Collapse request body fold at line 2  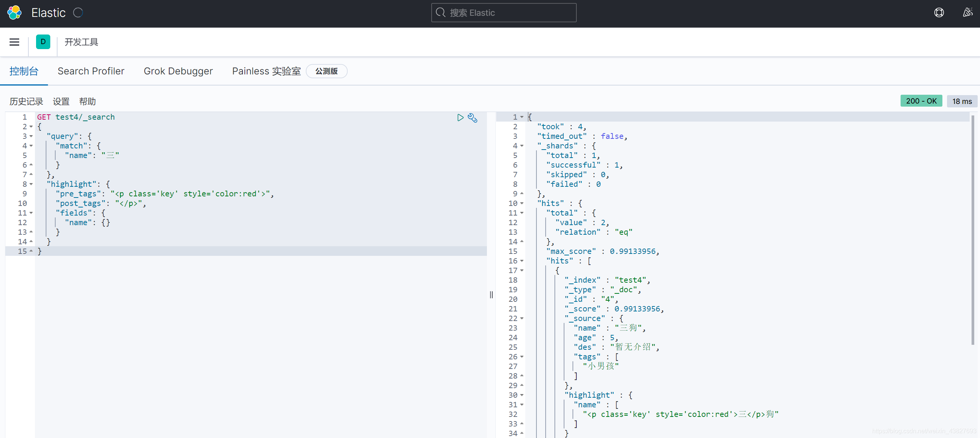(31, 127)
